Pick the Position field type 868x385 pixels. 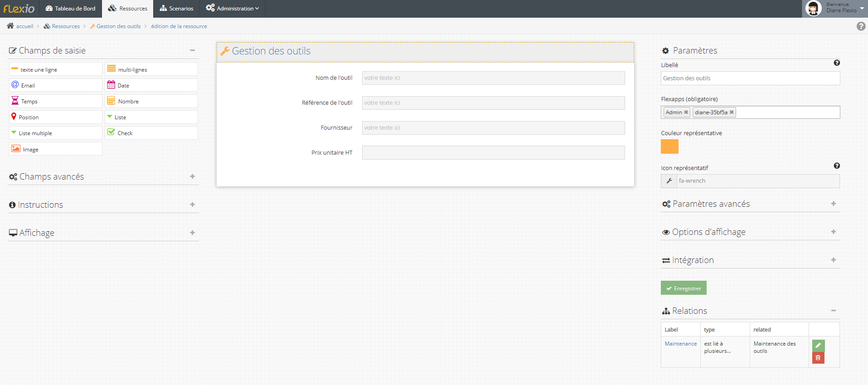(x=55, y=117)
